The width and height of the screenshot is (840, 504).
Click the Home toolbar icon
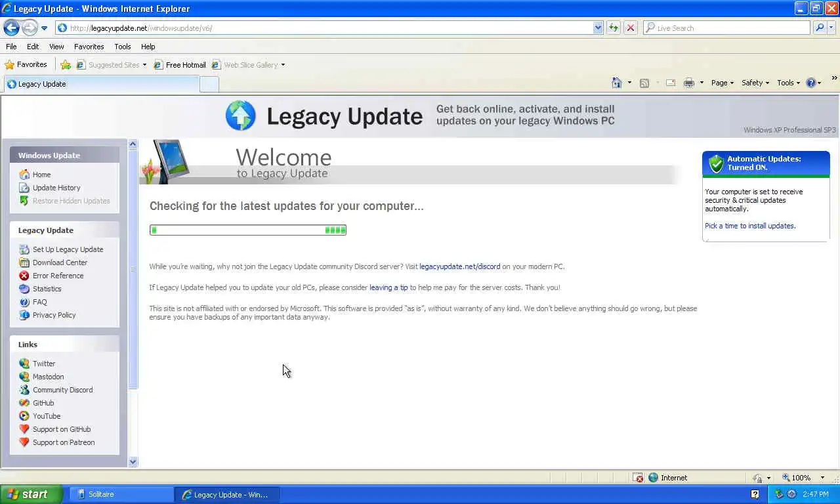(x=616, y=83)
